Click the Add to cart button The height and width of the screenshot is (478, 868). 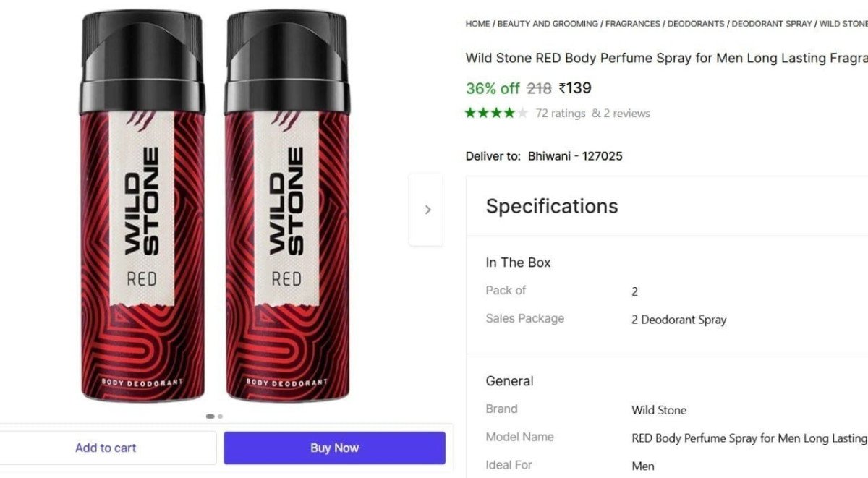pos(106,448)
